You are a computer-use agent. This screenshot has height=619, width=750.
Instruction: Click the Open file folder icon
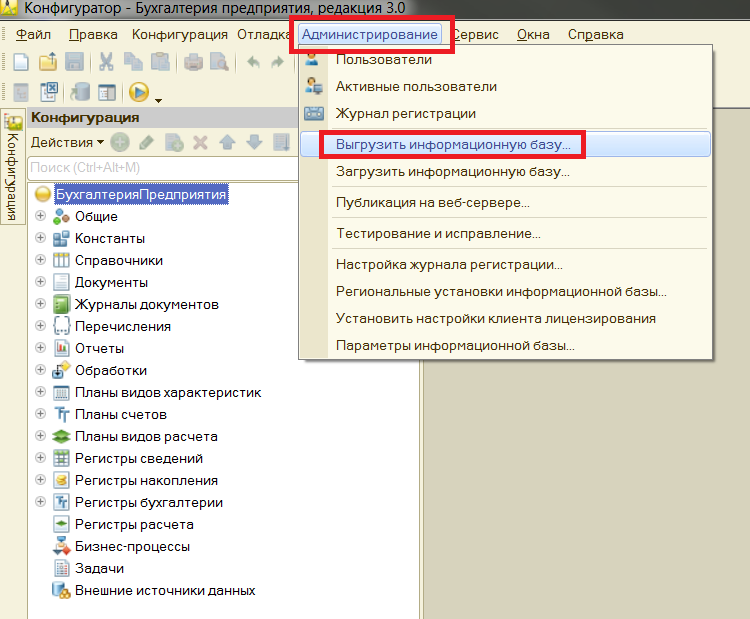tap(47, 62)
